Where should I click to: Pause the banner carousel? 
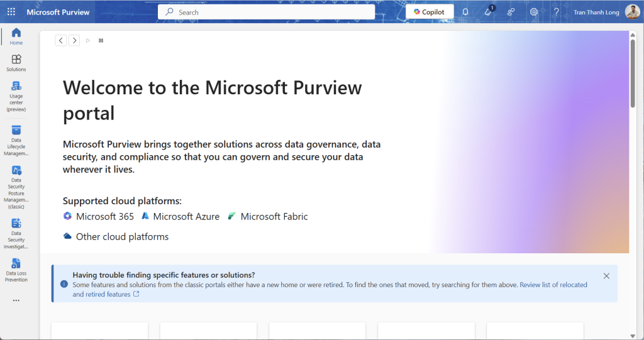point(101,40)
